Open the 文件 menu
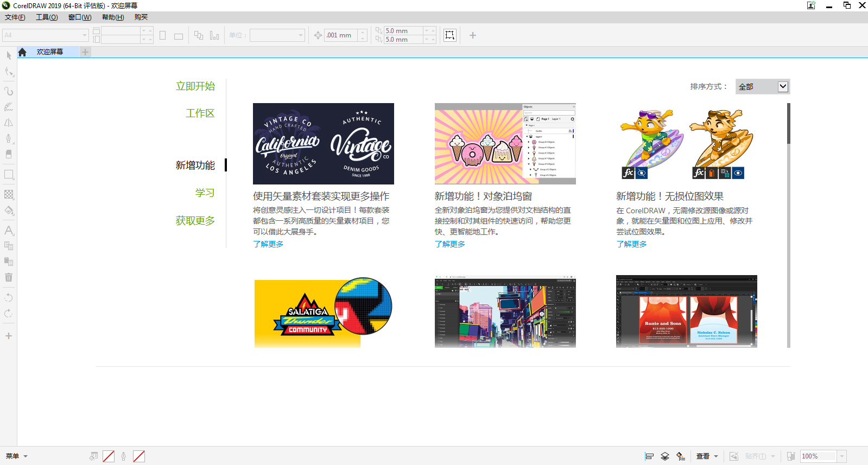868x465 pixels. (x=15, y=17)
